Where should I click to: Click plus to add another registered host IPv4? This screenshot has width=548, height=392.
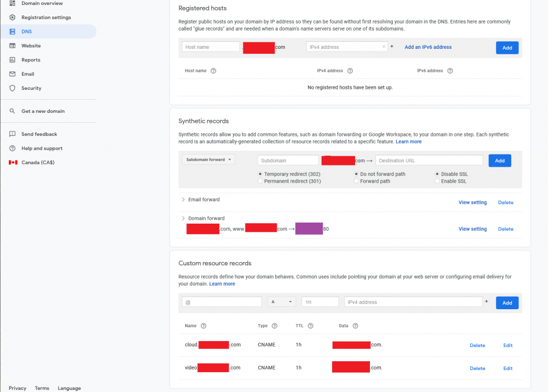coord(392,46)
